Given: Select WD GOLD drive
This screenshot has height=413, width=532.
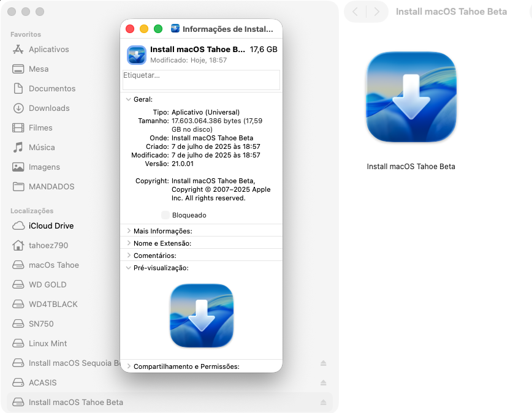Looking at the screenshot, I should pyautogui.click(x=39, y=285).
